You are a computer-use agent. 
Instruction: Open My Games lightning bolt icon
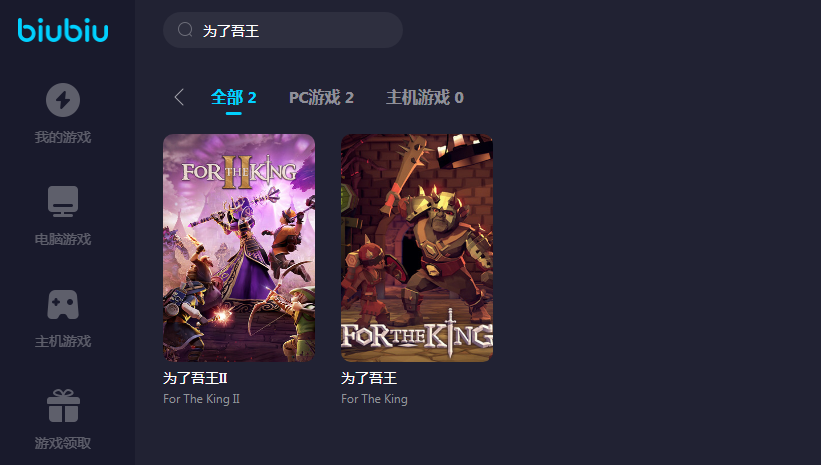(x=63, y=99)
